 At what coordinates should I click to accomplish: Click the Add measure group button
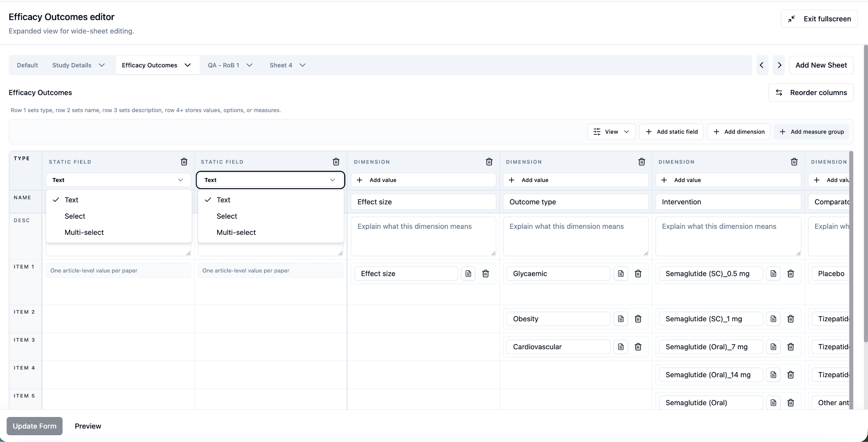tap(811, 132)
